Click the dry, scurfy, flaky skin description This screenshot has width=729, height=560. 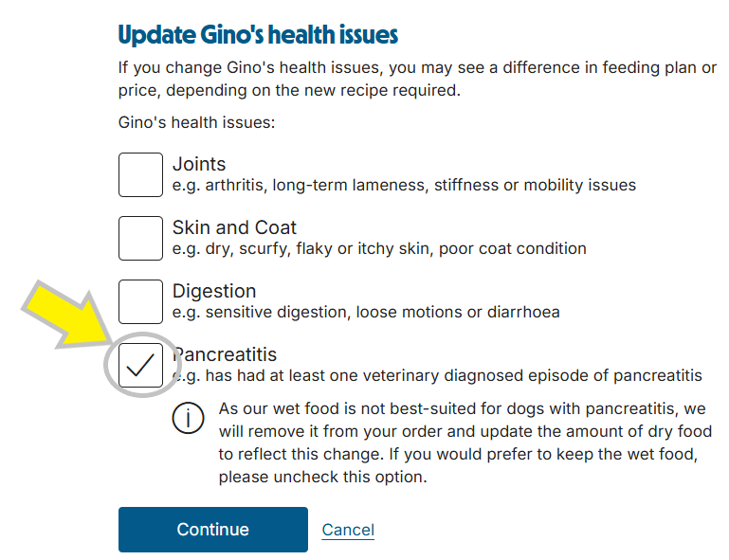coord(379,248)
